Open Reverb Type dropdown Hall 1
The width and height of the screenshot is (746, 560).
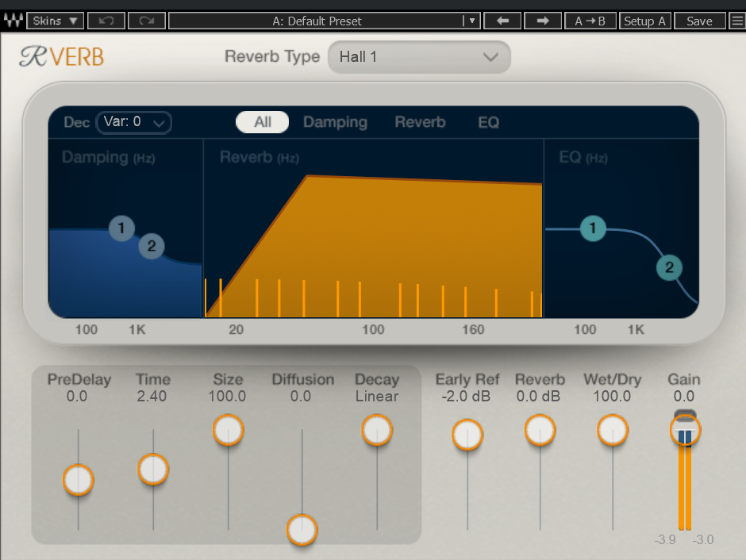419,57
